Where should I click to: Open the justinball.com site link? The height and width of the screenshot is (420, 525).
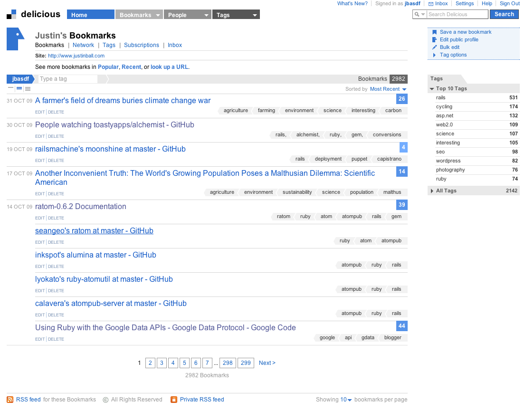76,56
